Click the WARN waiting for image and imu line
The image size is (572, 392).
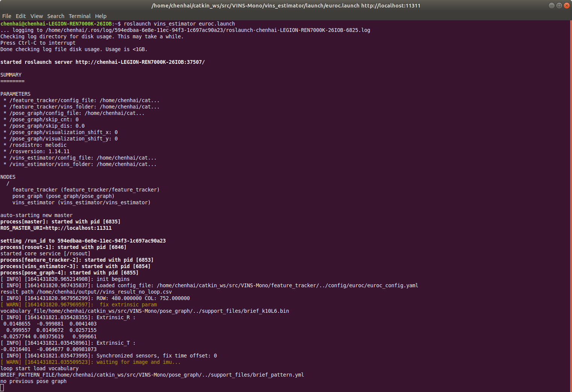point(91,362)
